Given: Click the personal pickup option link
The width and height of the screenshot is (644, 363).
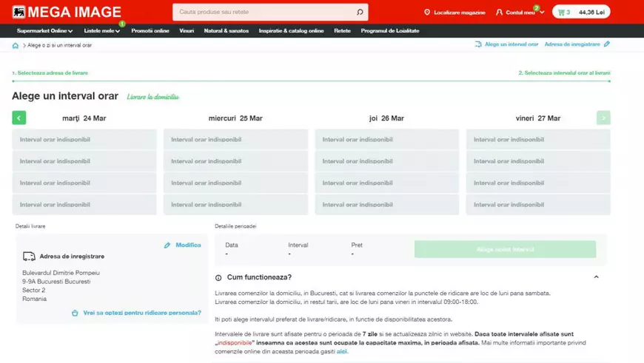Looking at the screenshot, I should click(141, 313).
